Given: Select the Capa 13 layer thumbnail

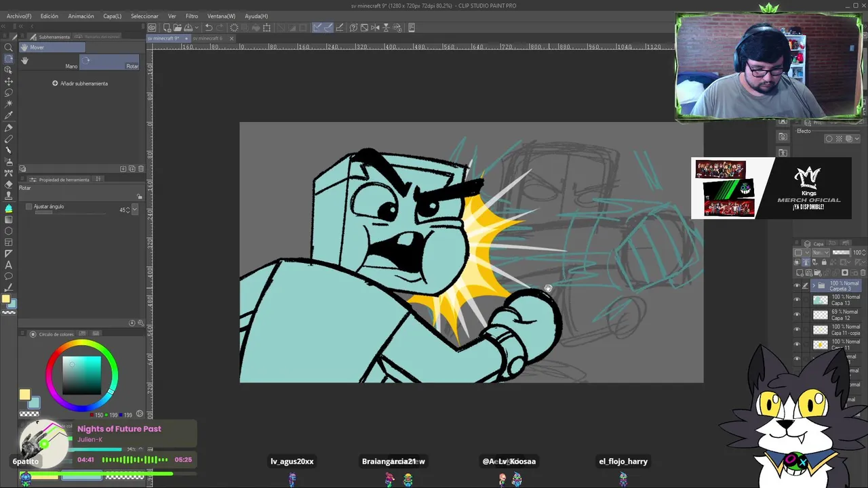Looking at the screenshot, I should [821, 300].
